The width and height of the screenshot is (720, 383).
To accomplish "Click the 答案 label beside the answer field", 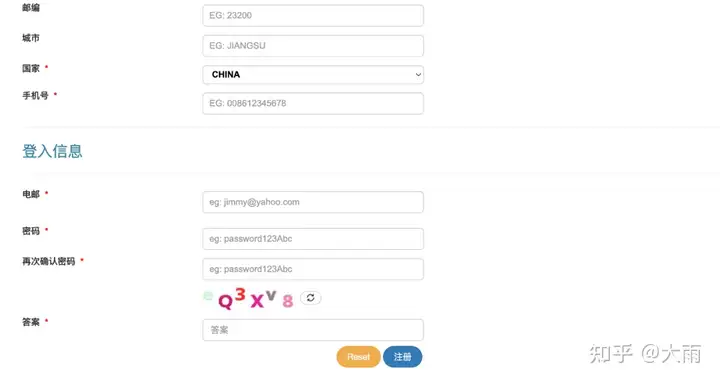I will coord(31,322).
